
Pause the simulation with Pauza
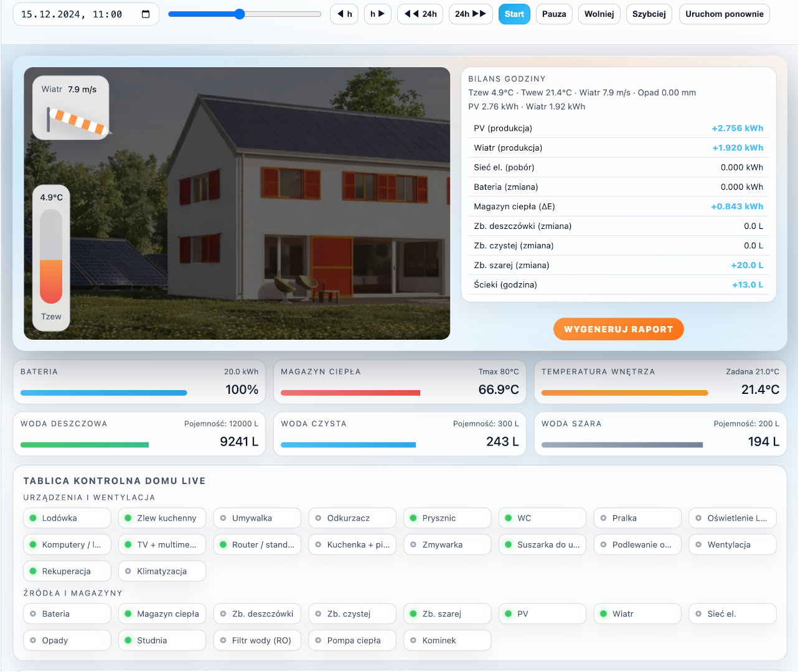click(553, 14)
